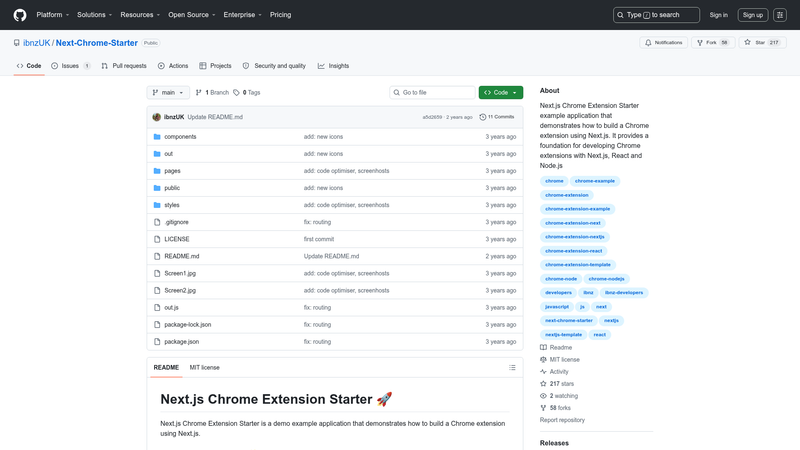The image size is (800, 450).
Task: Open the react topic tag
Action: click(599, 335)
